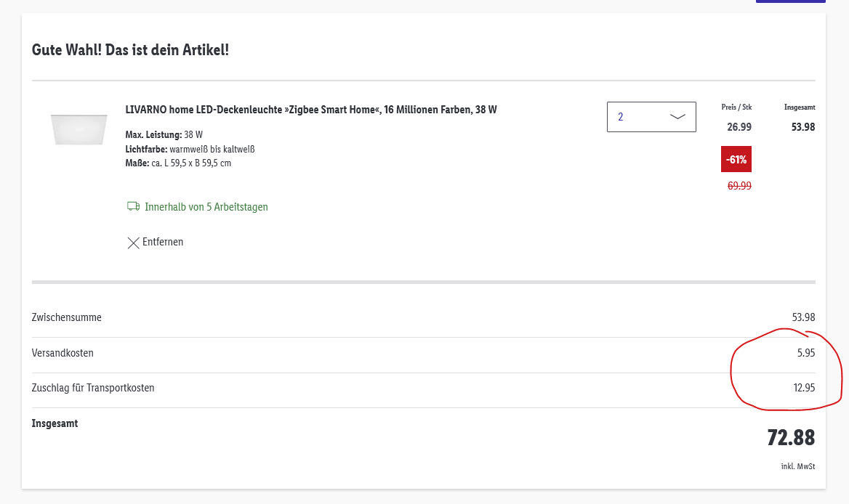This screenshot has width=849, height=504.
Task: Click the Zuschlag für Transportkosten label
Action: point(92,388)
